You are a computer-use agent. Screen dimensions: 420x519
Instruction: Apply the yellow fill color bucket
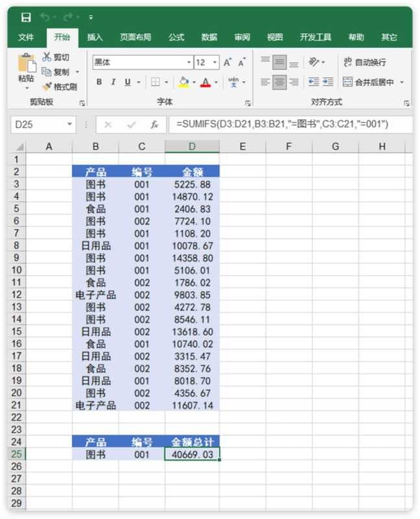(184, 82)
